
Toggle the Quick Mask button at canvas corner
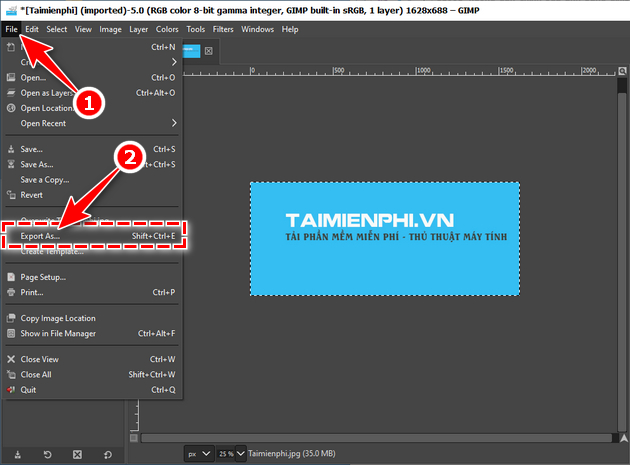click(134, 438)
